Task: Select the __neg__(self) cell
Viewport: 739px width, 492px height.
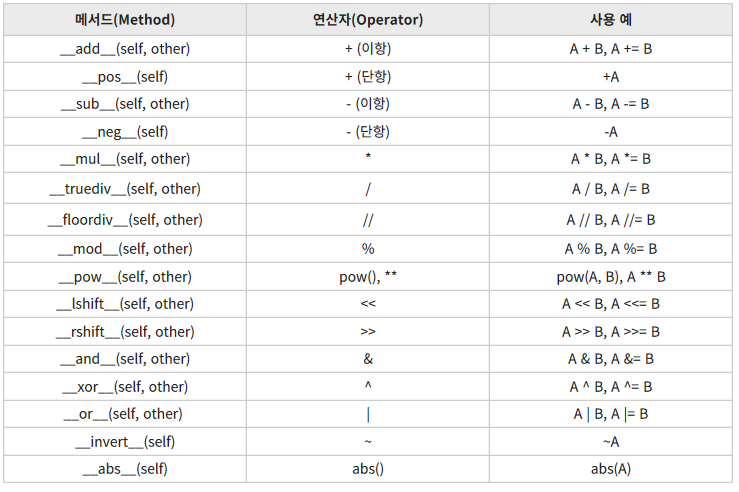Action: [x=125, y=132]
